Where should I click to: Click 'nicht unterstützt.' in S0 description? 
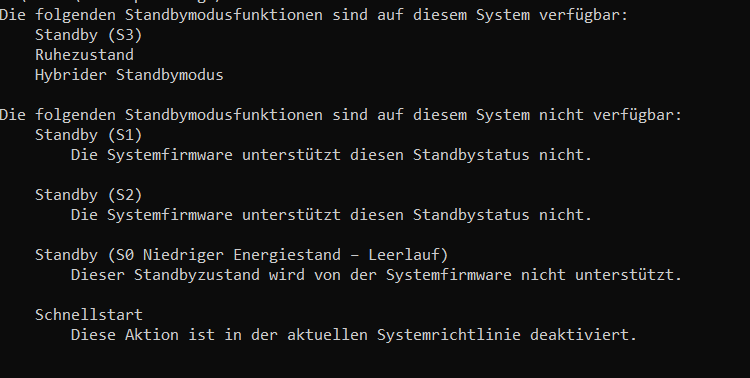pyautogui.click(x=601, y=275)
